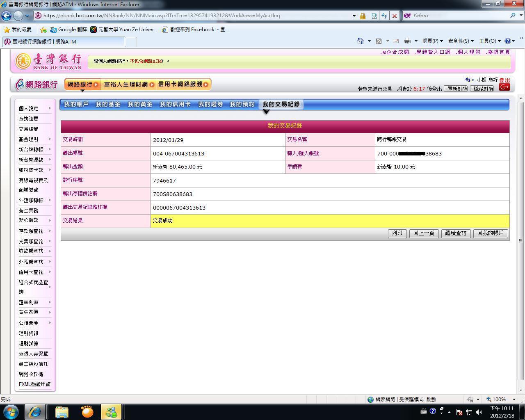Click the 回上一頁 button

(x=424, y=233)
